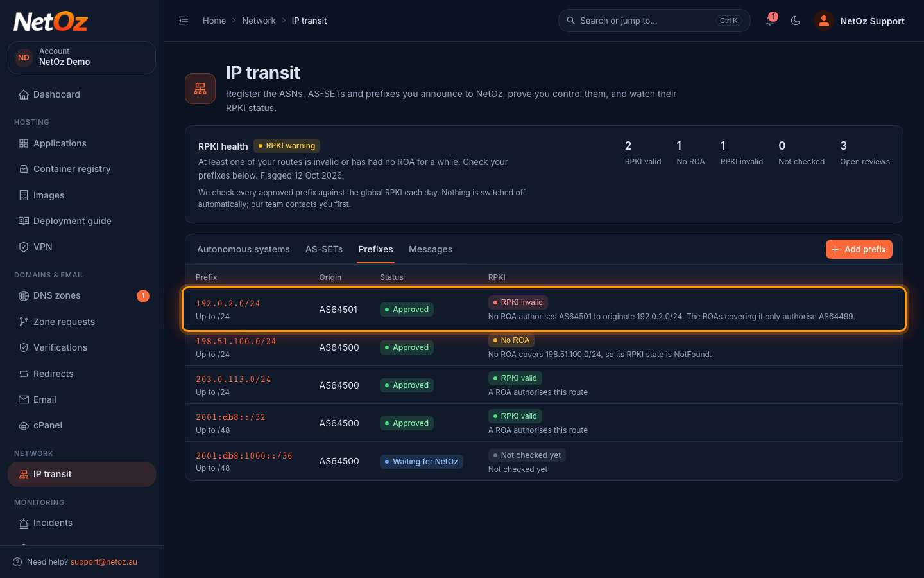Select prefix 203.0.113.0/24

(x=234, y=380)
